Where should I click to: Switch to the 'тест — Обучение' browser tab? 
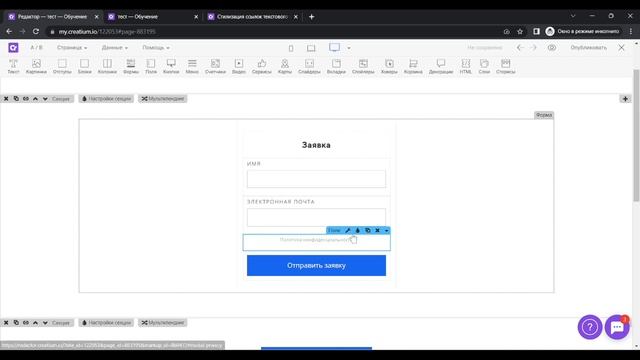coord(153,17)
